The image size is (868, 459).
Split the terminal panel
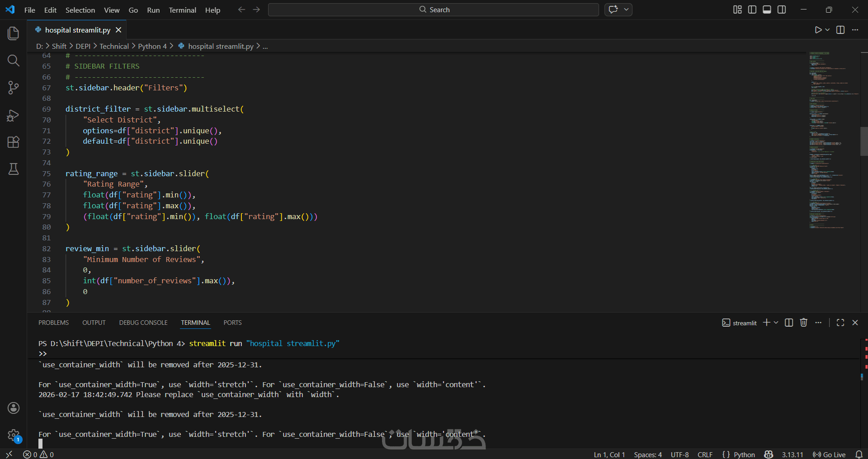tap(789, 323)
